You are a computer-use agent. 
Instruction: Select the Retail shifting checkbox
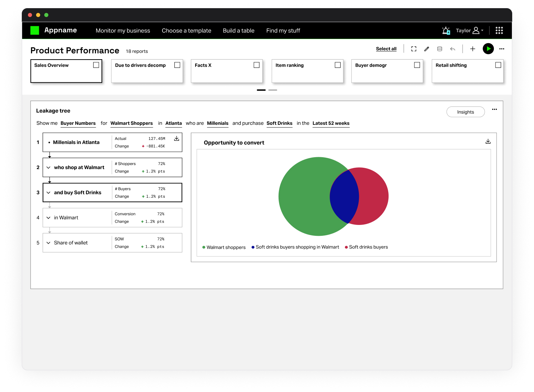coord(498,65)
